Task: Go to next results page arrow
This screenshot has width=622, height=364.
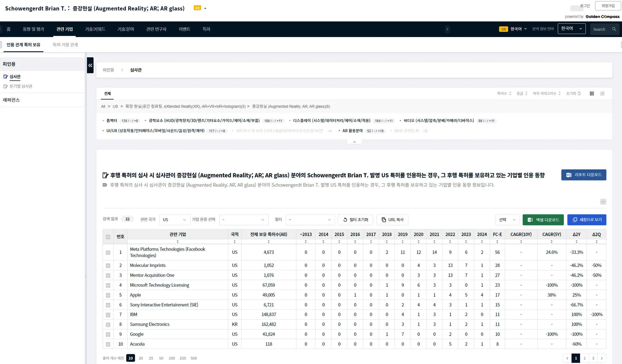Action: coord(602,358)
